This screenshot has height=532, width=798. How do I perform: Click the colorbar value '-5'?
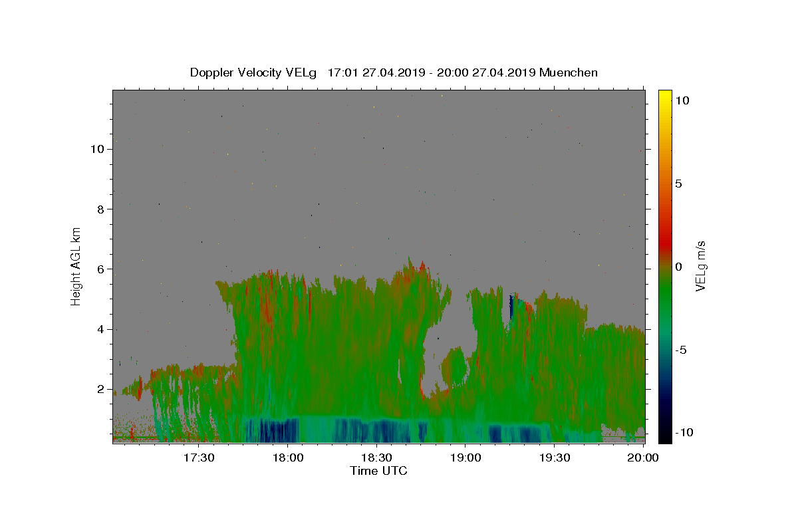click(680, 350)
